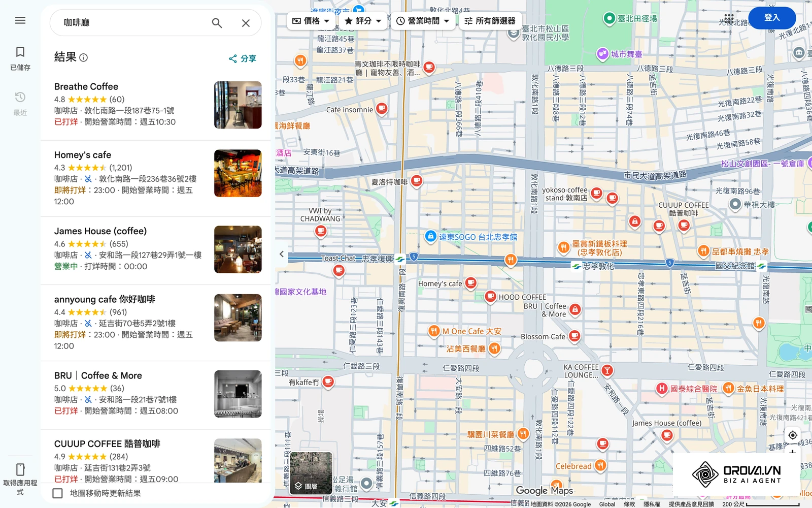Click the 夏洛特咖啡 map pin
Viewport: 812px width, 508px height.
point(417,180)
